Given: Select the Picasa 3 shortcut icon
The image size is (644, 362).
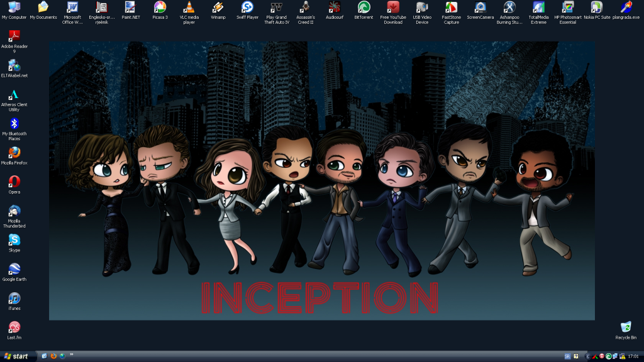Looking at the screenshot, I should coord(160,10).
